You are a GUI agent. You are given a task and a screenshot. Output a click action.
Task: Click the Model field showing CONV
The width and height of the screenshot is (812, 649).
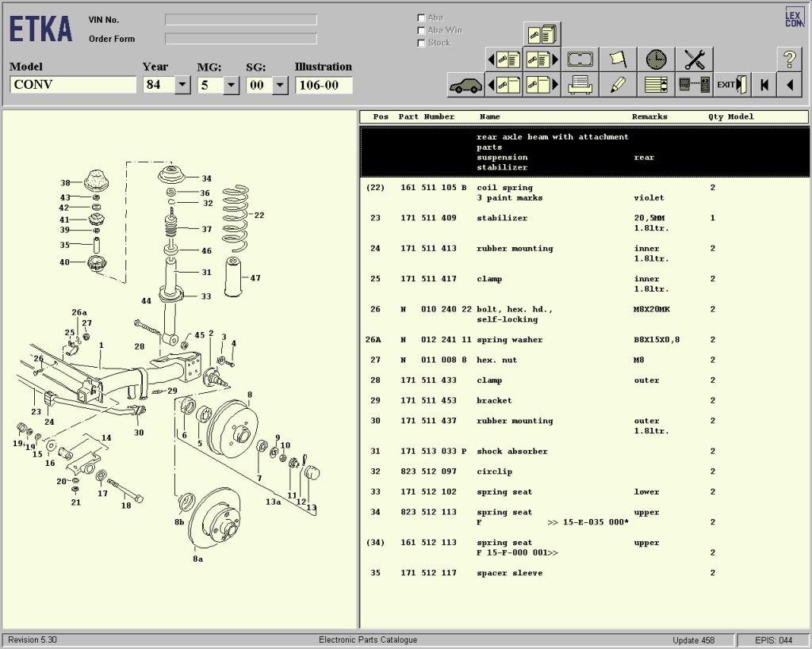(73, 85)
